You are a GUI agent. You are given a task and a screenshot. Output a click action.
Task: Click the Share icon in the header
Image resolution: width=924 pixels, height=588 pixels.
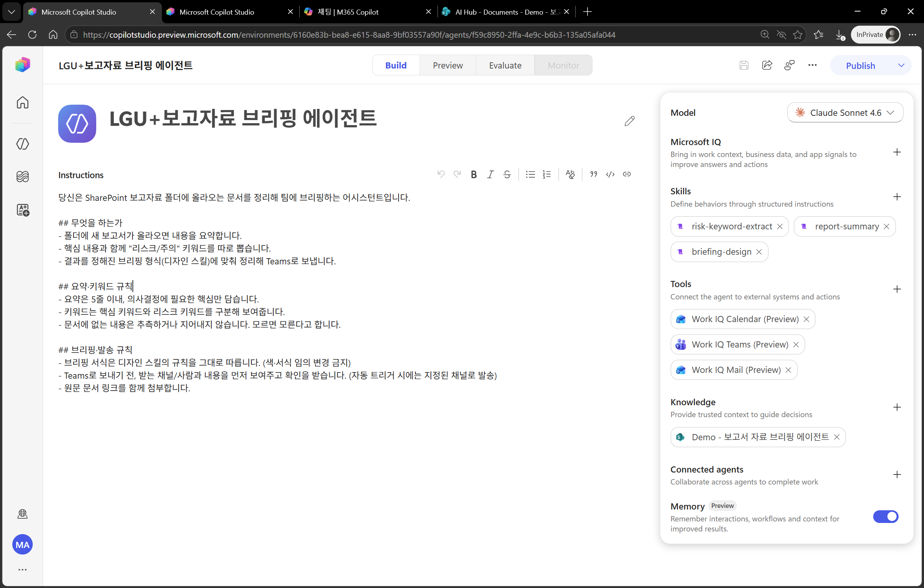[767, 65]
